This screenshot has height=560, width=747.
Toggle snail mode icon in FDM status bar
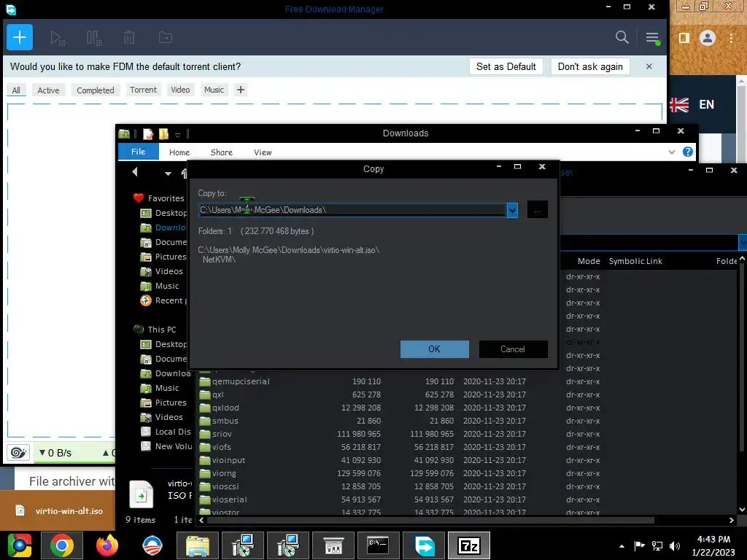coord(18,452)
